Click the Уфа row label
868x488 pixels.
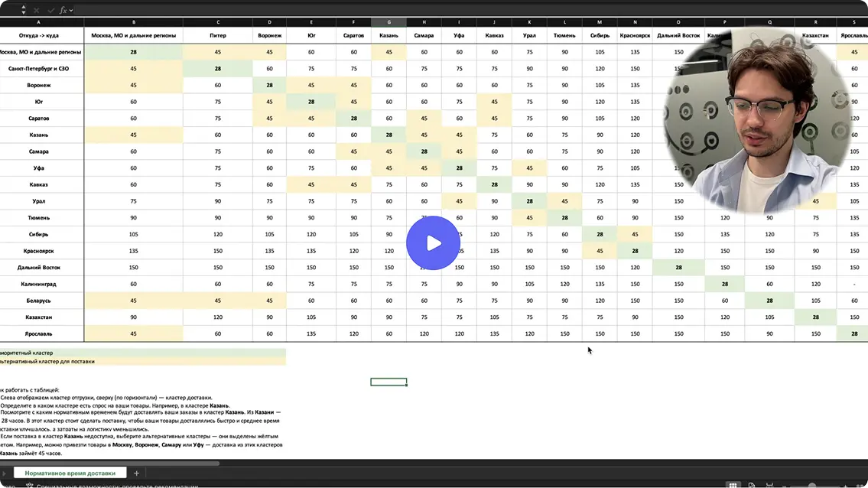[x=38, y=168]
